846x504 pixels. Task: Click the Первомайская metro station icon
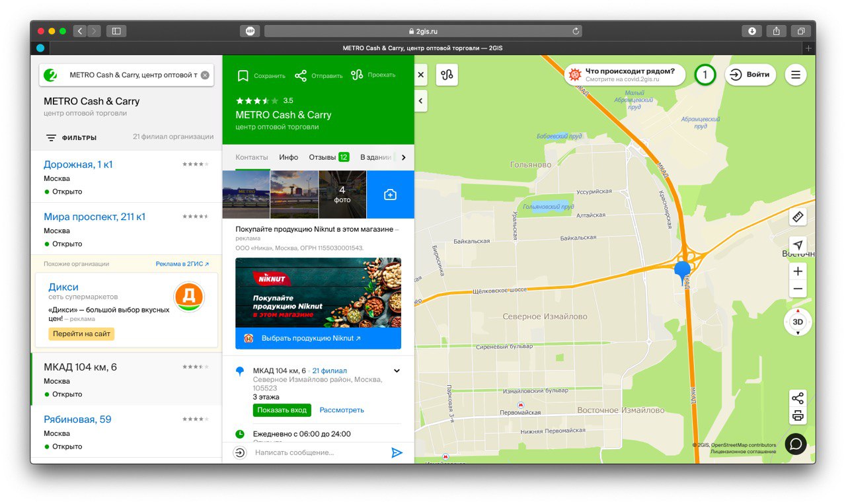tap(521, 405)
